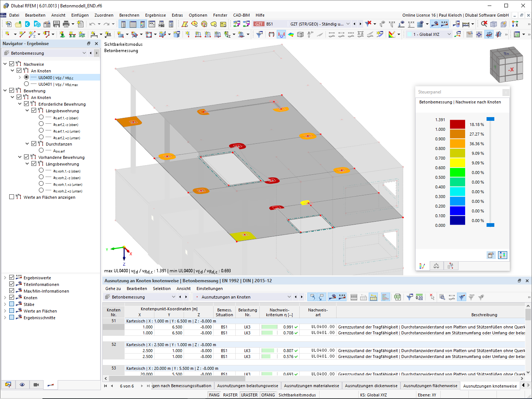Select the navigation cube -X face
The width and height of the screenshot is (532, 399).
coord(512,68)
